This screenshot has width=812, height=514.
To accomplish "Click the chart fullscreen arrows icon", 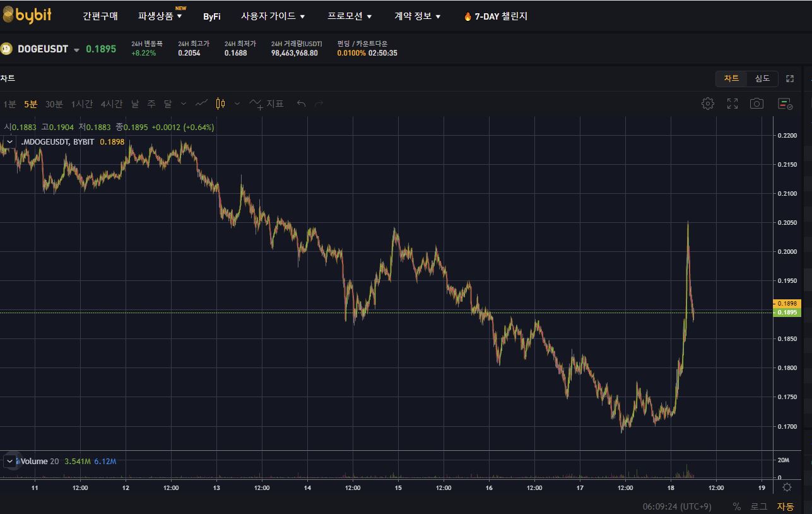I will coord(733,104).
